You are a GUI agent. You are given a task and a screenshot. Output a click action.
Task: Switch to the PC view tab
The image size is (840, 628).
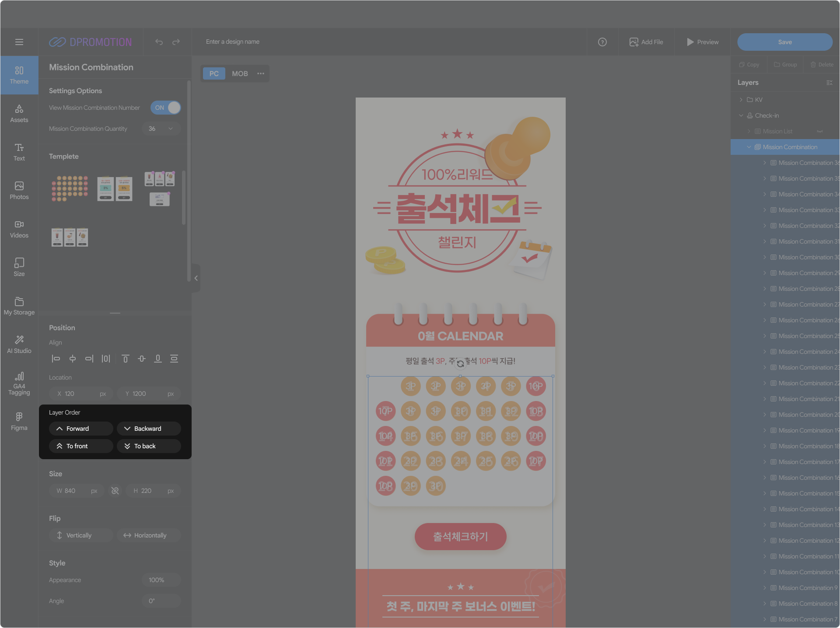(214, 73)
